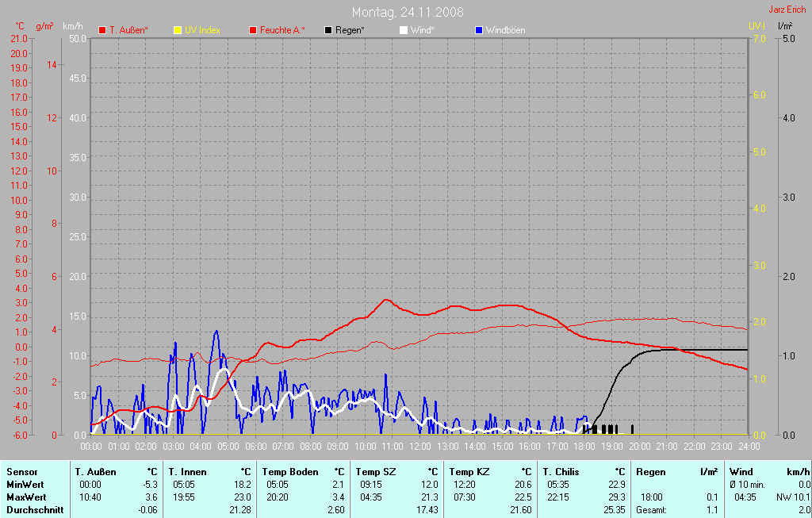Screen dimensions: 812x518
Task: Click the red T. Außen legend swatch
Action: 102,30
